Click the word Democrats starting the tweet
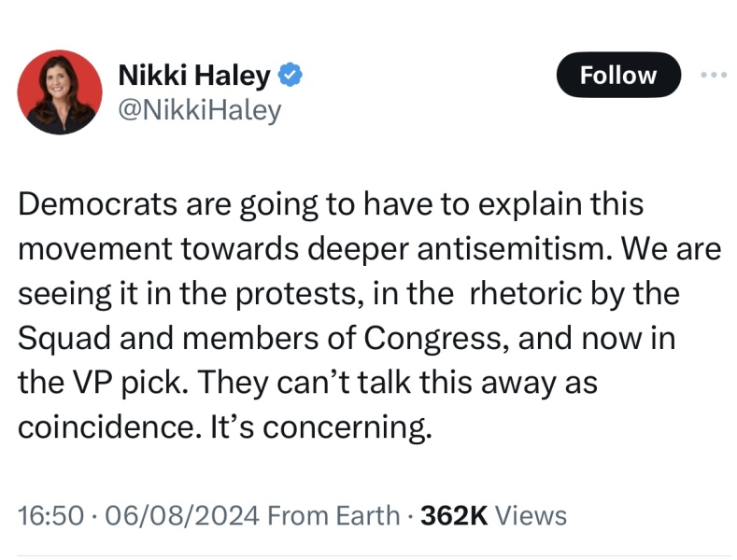Screen dimensions: 737x560 (91, 204)
